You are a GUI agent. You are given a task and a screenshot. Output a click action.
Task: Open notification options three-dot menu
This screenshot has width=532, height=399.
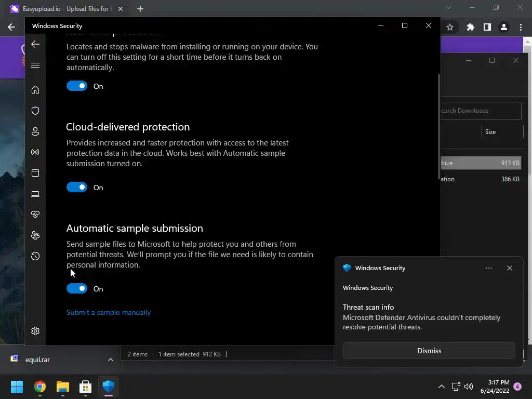[x=488, y=268]
